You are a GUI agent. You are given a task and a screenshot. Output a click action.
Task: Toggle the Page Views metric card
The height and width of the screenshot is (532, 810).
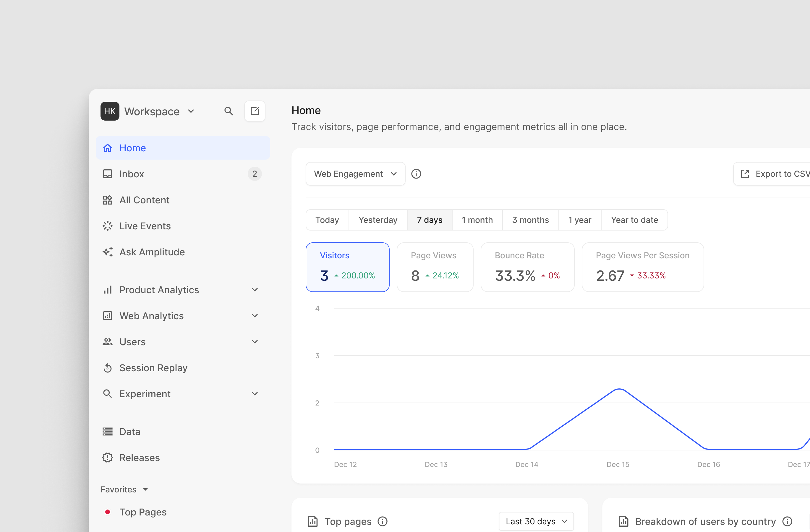pos(435,267)
